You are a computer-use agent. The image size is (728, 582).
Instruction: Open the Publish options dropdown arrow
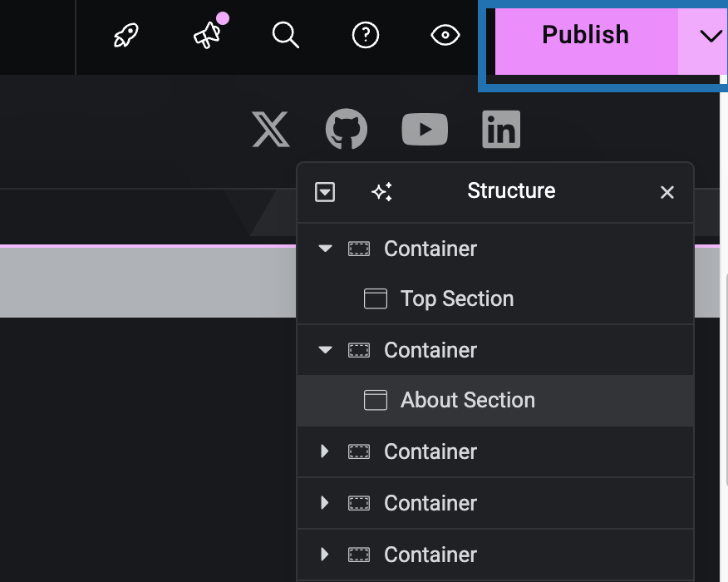pyautogui.click(x=711, y=35)
